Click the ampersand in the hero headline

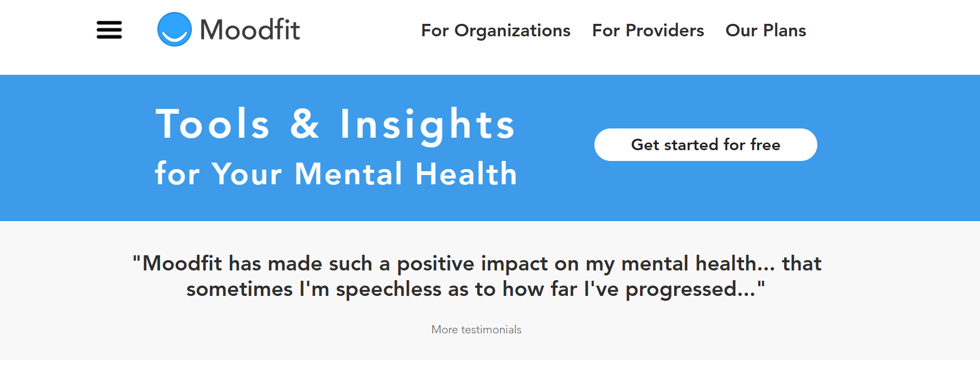tap(305, 124)
